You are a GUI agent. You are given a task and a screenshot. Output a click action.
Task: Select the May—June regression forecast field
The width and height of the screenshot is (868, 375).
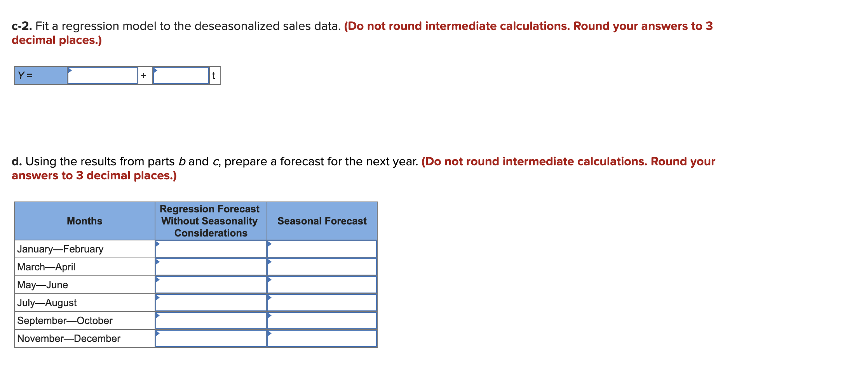[x=211, y=284]
